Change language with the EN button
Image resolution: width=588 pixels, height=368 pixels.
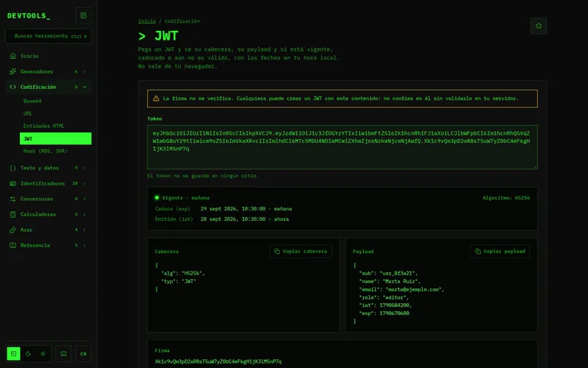tap(83, 354)
